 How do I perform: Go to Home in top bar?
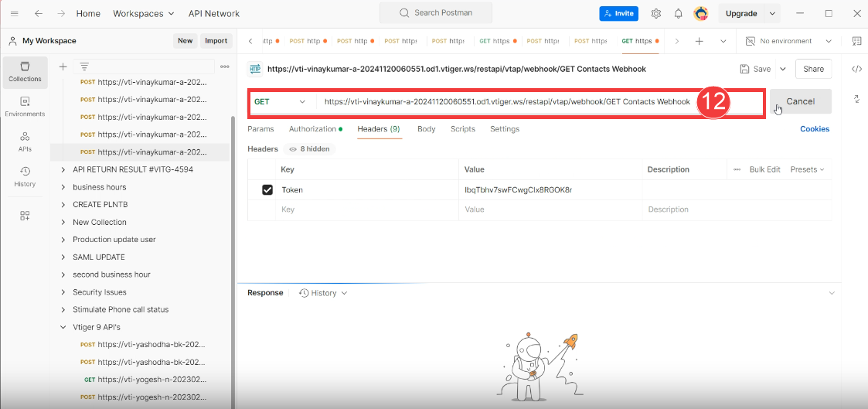tap(88, 13)
